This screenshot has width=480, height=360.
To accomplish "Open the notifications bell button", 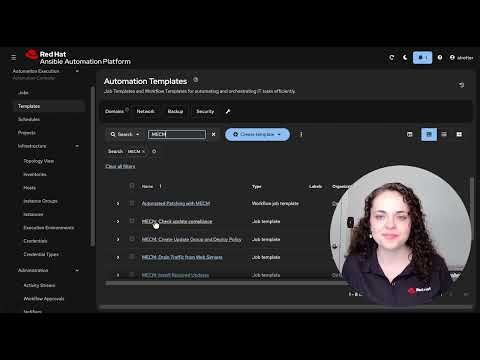I will 422,58.
